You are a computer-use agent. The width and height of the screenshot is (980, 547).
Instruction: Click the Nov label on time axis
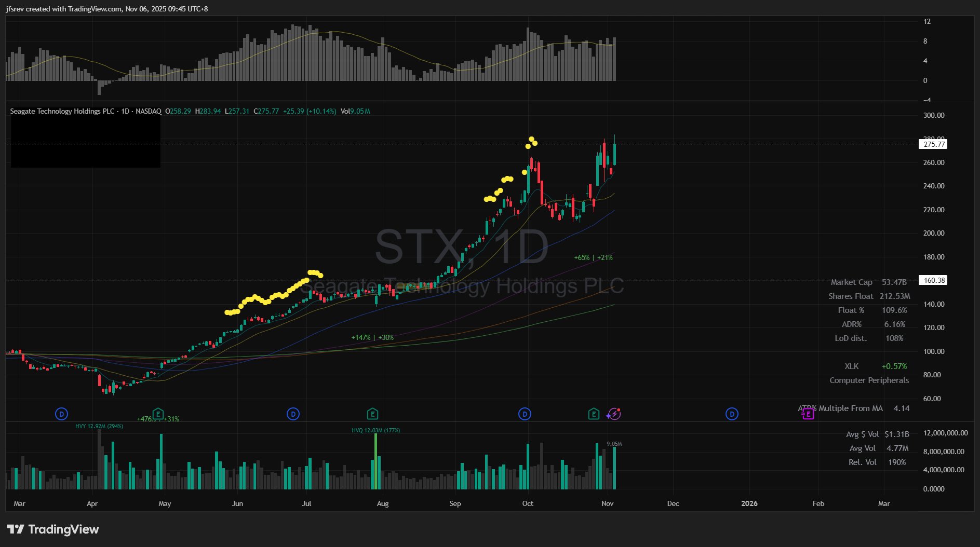pyautogui.click(x=608, y=504)
